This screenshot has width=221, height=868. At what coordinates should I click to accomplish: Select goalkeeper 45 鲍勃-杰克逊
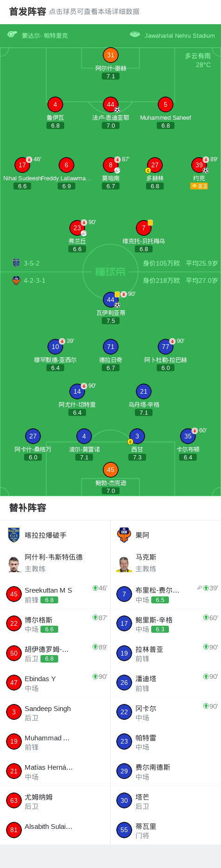click(x=111, y=470)
